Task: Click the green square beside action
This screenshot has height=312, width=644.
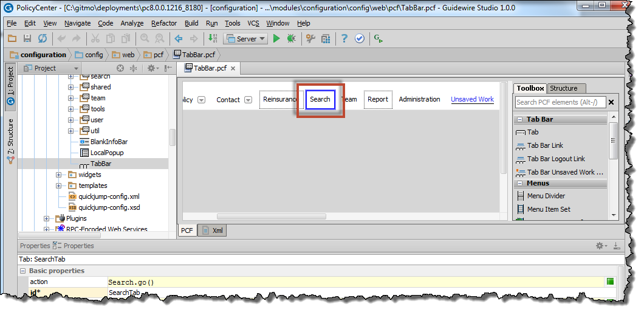Action: 611,282
